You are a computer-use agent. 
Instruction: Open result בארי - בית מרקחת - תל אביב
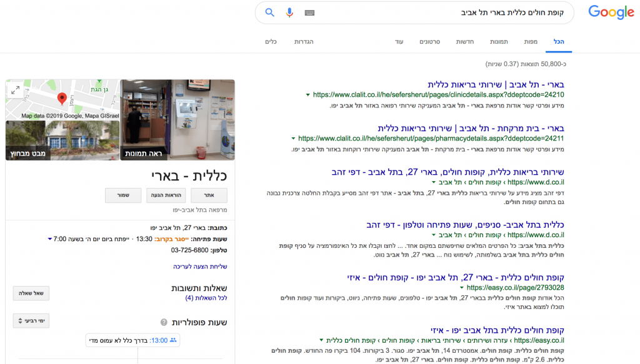[471, 128]
